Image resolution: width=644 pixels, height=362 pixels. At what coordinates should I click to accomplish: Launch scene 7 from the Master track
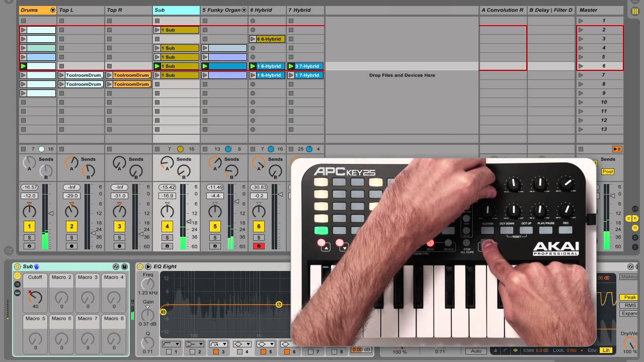[x=581, y=75]
